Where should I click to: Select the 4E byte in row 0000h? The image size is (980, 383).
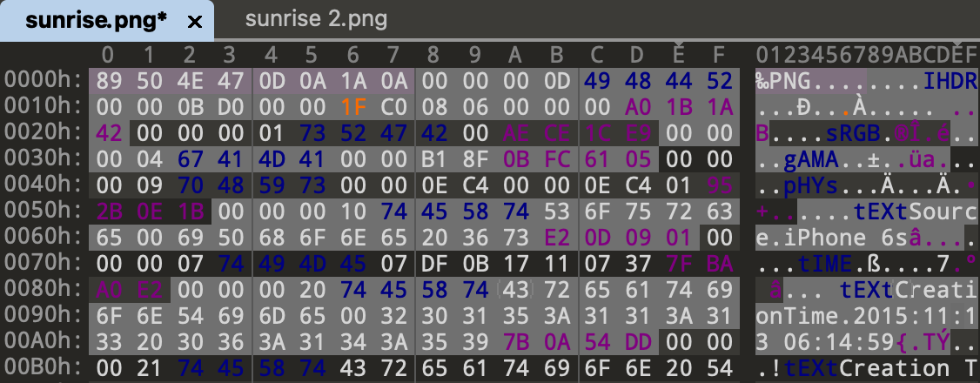(190, 81)
